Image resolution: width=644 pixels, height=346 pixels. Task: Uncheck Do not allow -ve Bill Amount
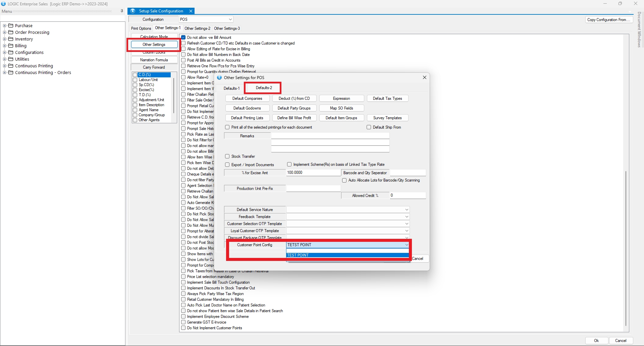point(183,38)
